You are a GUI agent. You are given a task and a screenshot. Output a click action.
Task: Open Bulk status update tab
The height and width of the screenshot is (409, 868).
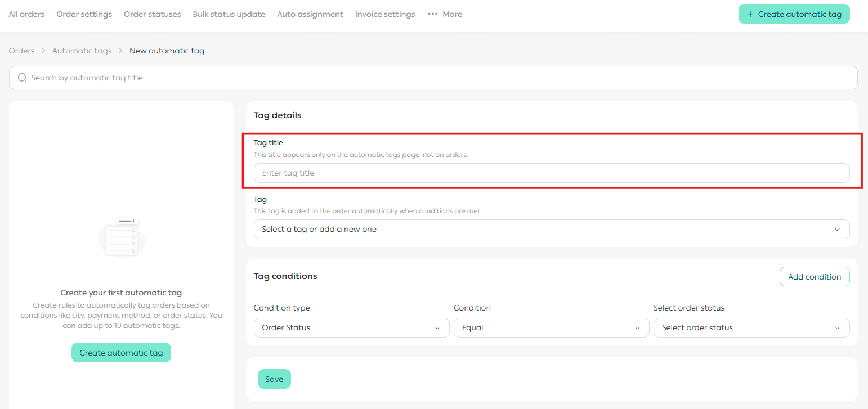(229, 14)
